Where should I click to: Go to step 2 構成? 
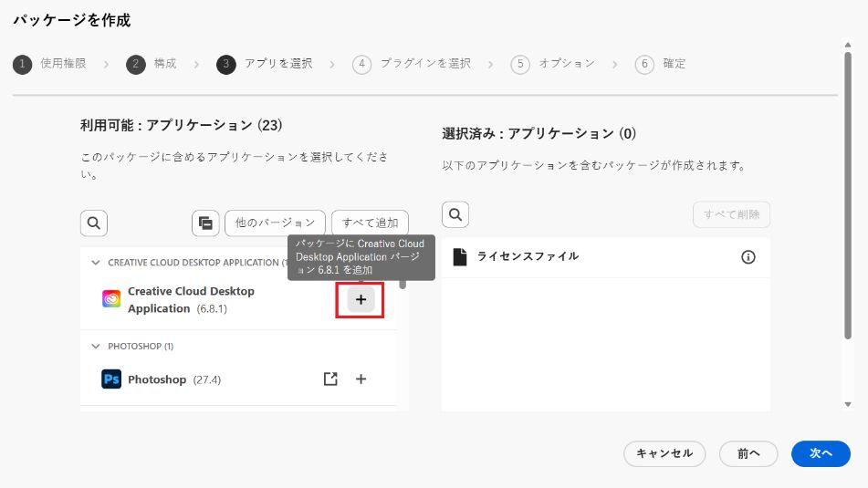pyautogui.click(x=152, y=64)
